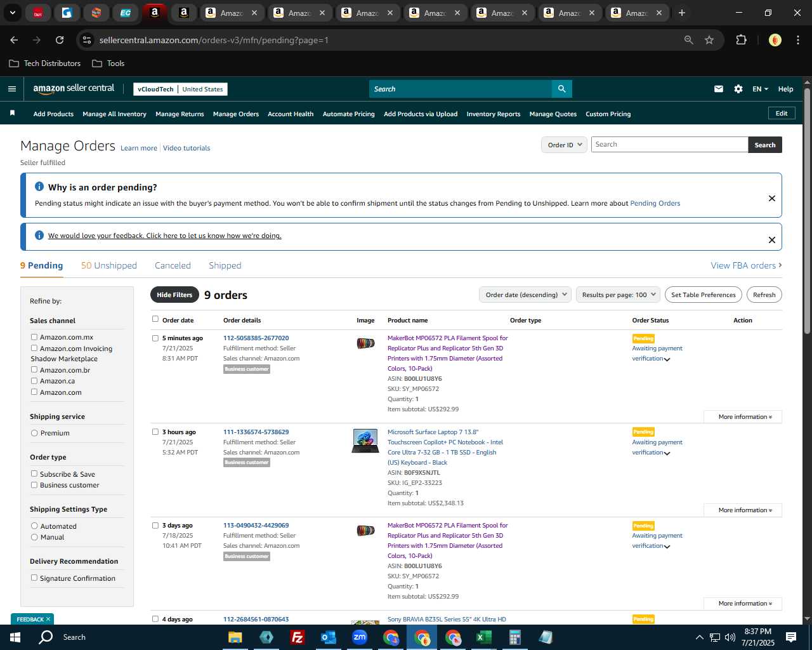Click the Hide Filters button

click(174, 295)
